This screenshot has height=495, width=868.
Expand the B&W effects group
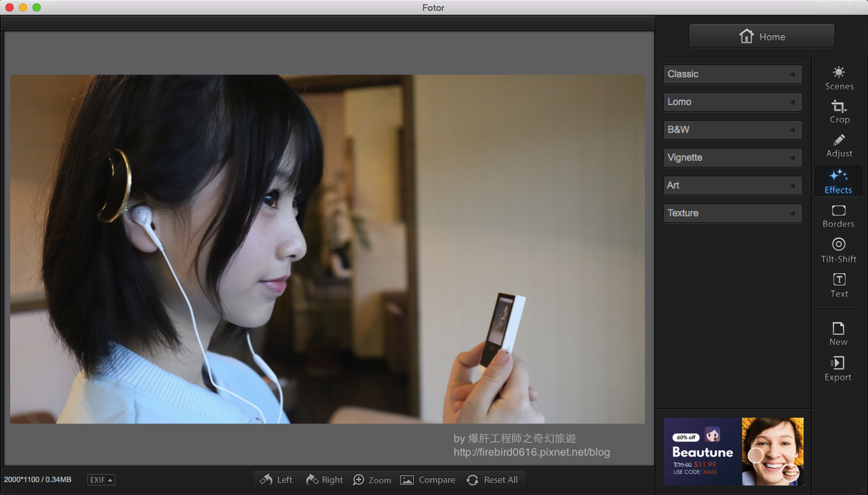(x=732, y=130)
